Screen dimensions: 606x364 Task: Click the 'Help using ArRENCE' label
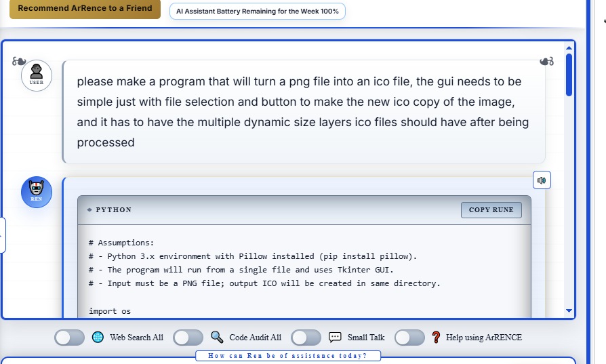tap(484, 338)
